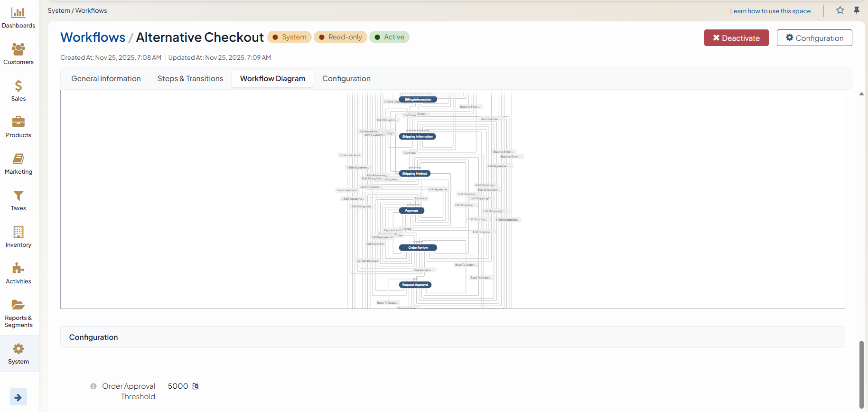Switch to Steps & Transitions tab
Image resolution: width=868 pixels, height=412 pixels.
[x=190, y=79]
